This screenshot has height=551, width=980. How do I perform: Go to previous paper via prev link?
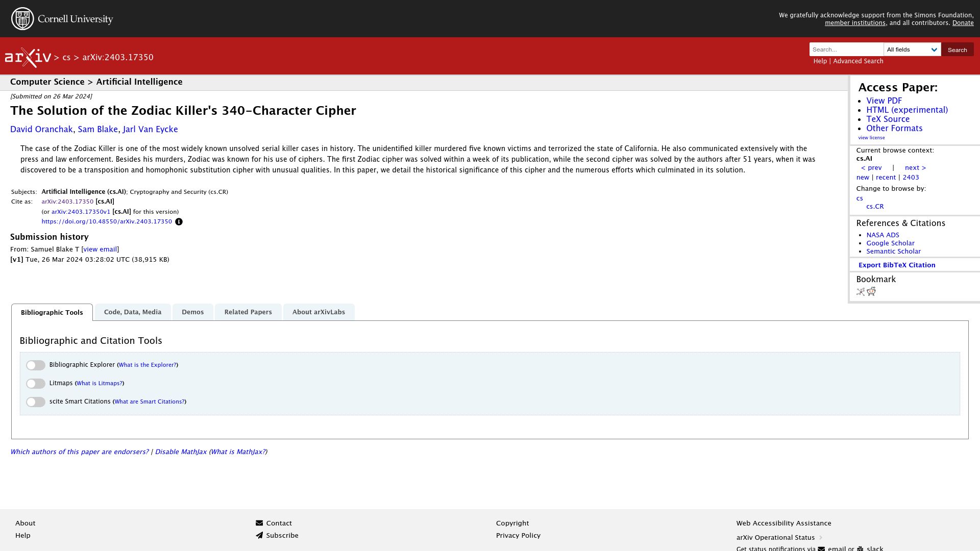[871, 168]
